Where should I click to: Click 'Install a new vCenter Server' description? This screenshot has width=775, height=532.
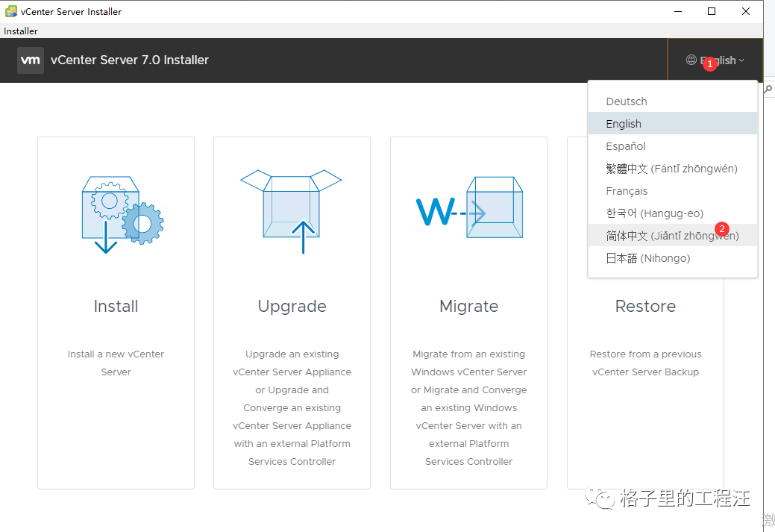(x=116, y=363)
